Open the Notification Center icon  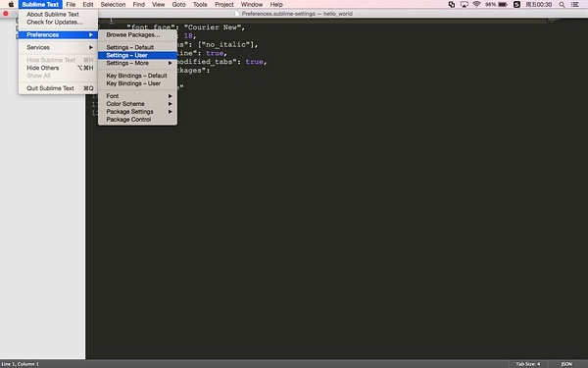(575, 5)
